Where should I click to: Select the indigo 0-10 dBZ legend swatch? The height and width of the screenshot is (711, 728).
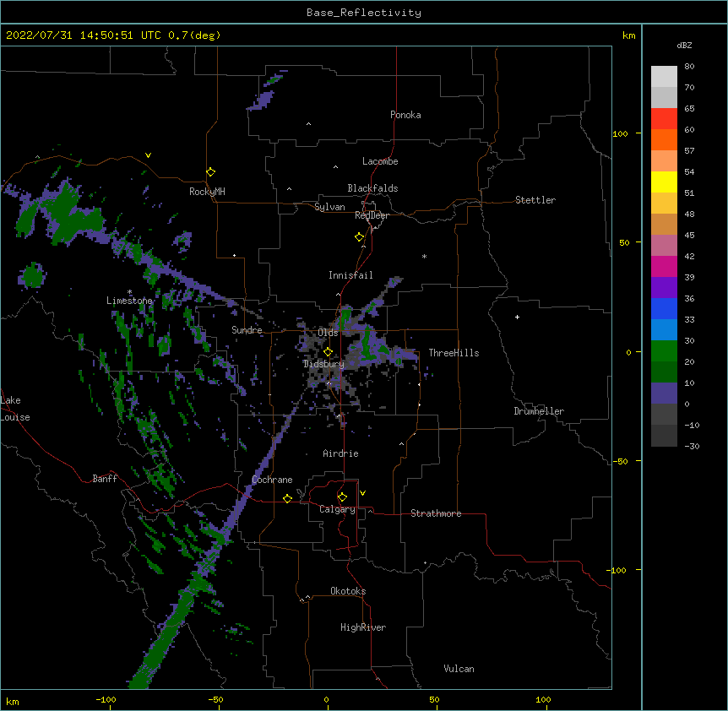[664, 393]
